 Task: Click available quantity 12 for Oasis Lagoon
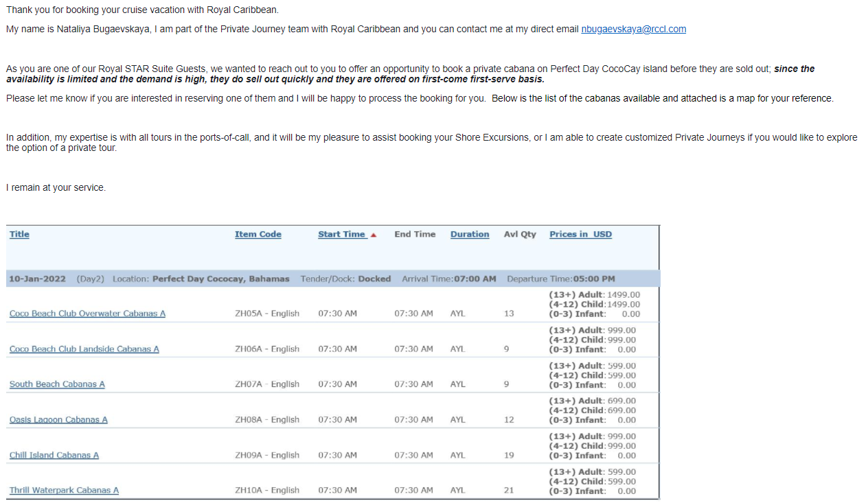[x=509, y=420]
